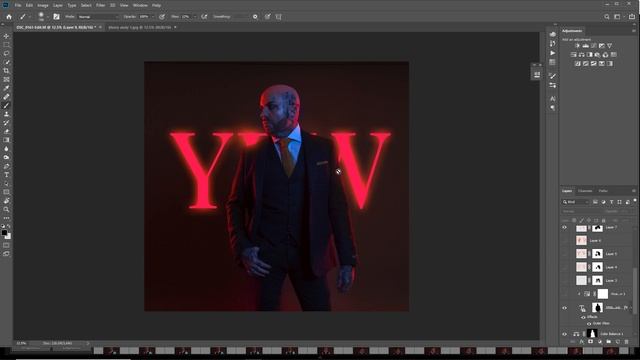640x360 pixels.
Task: Switch to the Paths tab
Action: tap(603, 191)
